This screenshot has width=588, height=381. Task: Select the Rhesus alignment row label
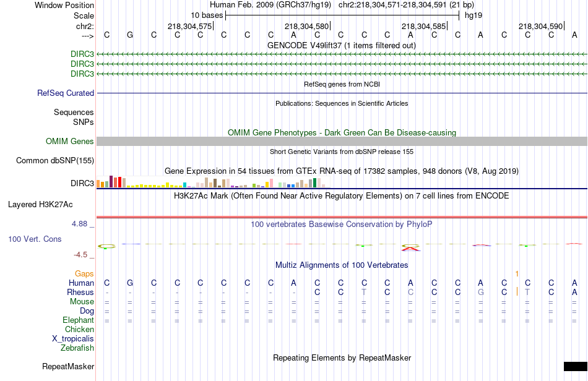coord(80,292)
